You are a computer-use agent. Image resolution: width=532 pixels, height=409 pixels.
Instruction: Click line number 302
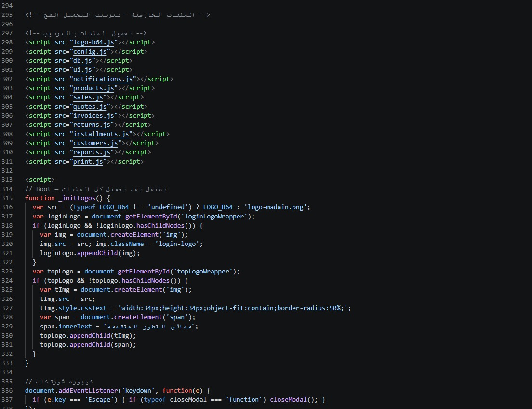7,79
